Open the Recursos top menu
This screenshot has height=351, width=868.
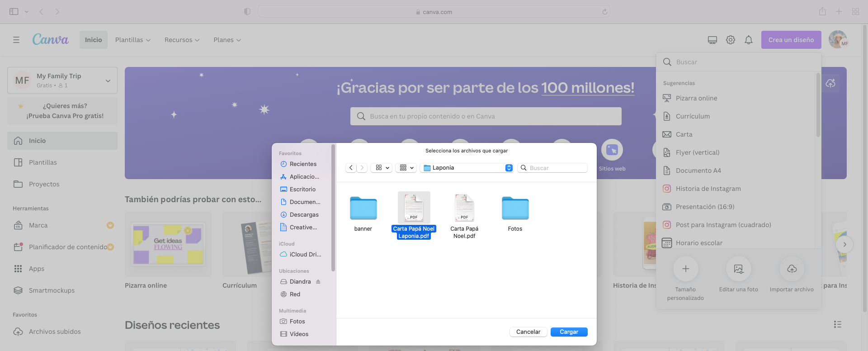pyautogui.click(x=182, y=40)
